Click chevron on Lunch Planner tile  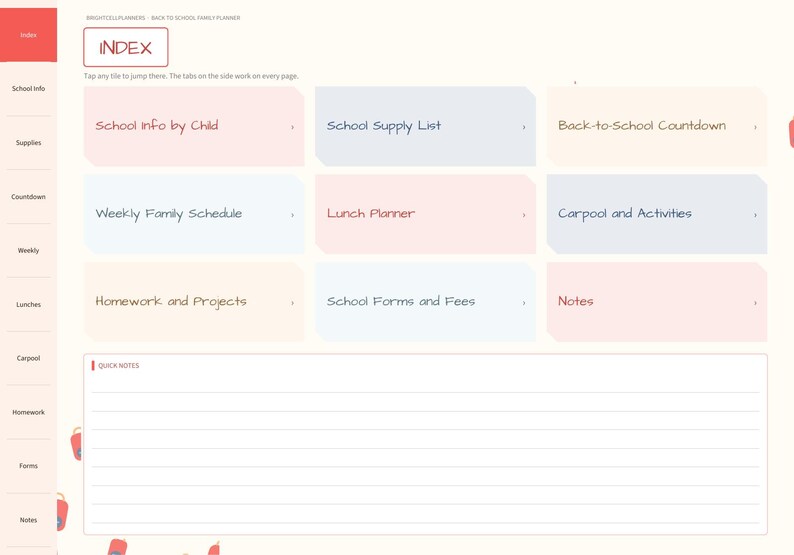[x=524, y=215]
